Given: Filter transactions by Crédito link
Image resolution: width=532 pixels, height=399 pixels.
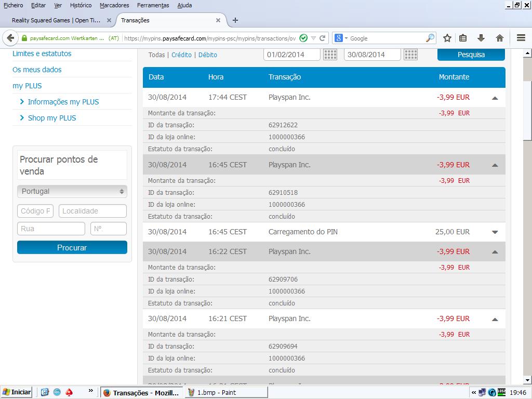Looking at the screenshot, I should click(181, 55).
